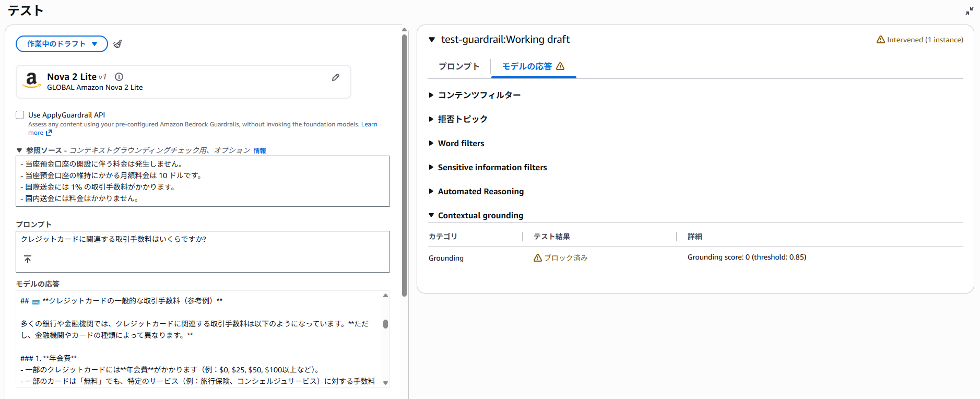Click the カテゴリ column header
The width and height of the screenshot is (980, 399).
pos(443,237)
